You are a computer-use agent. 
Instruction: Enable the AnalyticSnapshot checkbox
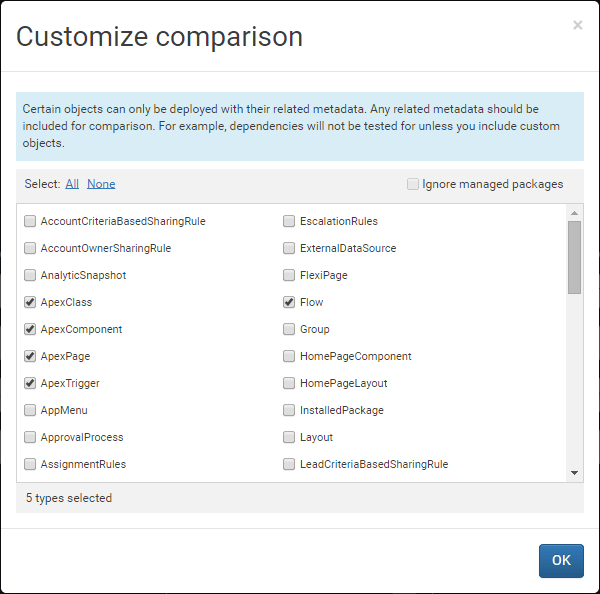(30, 275)
